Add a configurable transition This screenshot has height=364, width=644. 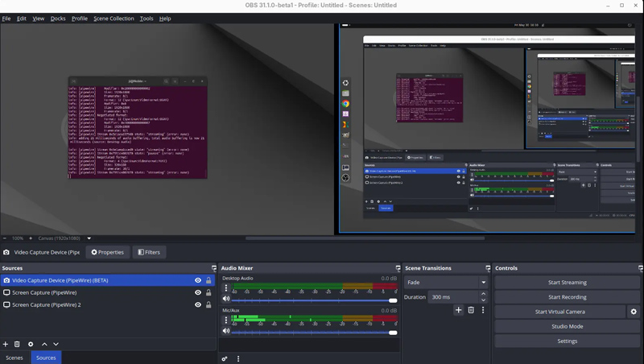459,310
